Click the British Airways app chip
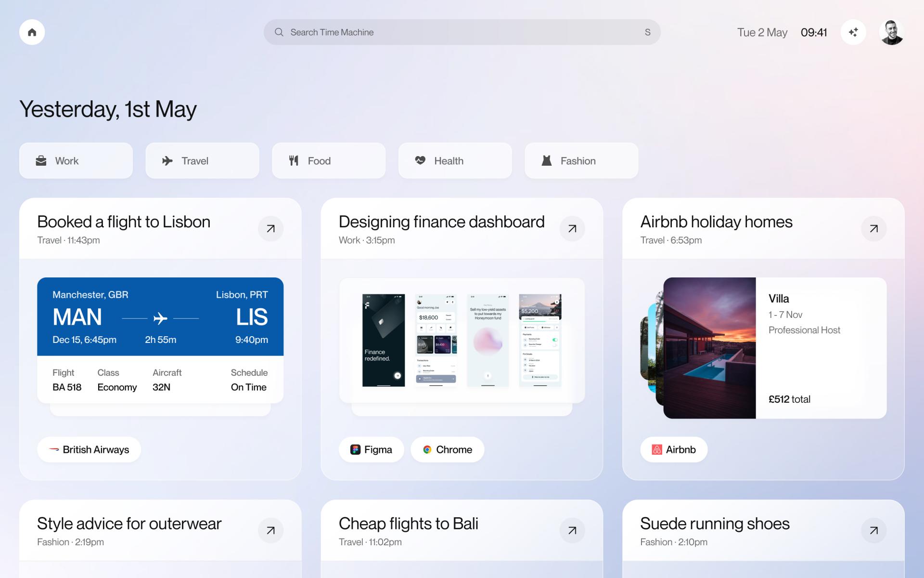 point(89,449)
